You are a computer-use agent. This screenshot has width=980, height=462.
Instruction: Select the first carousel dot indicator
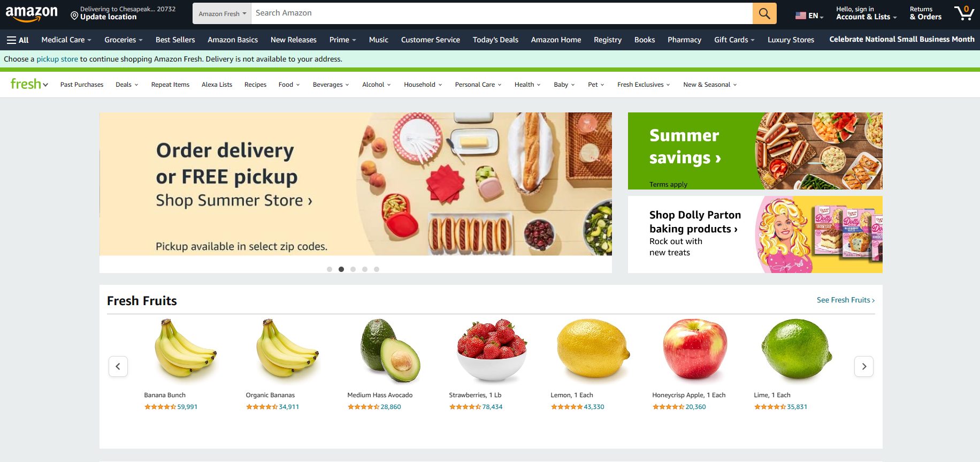pyautogui.click(x=330, y=269)
